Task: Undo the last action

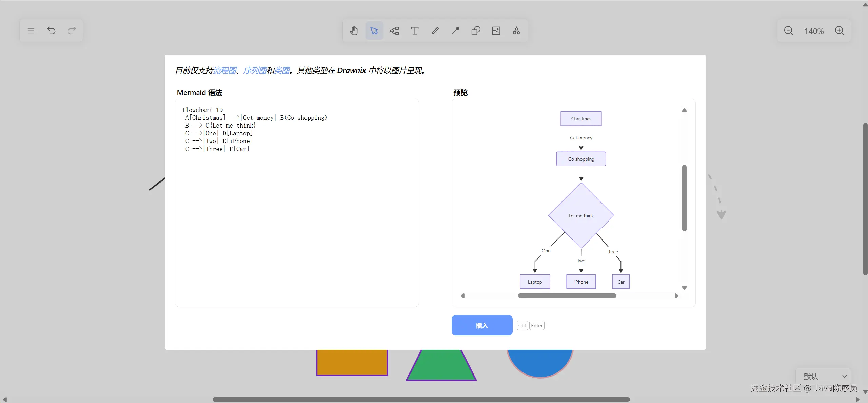Action: [51, 31]
